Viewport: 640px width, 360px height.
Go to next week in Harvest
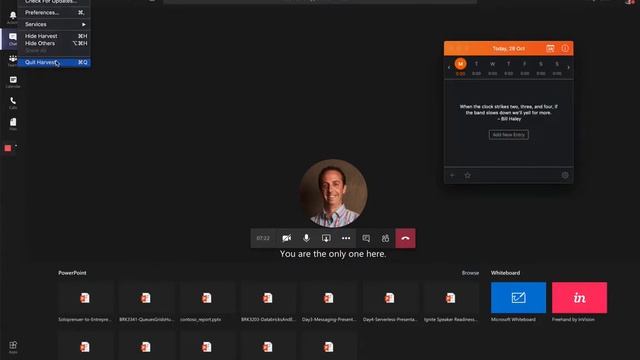(569, 67)
